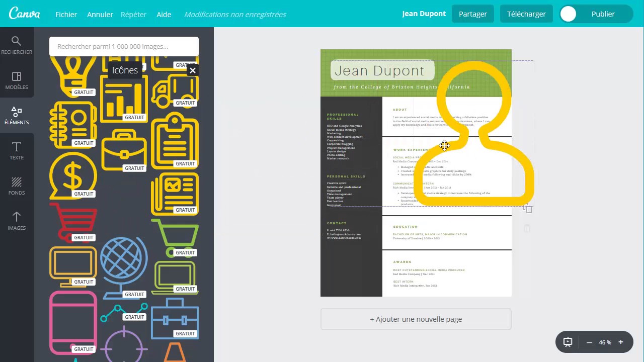This screenshot has width=644, height=362.
Task: Zoom in with the plus button
Action: coord(621,342)
